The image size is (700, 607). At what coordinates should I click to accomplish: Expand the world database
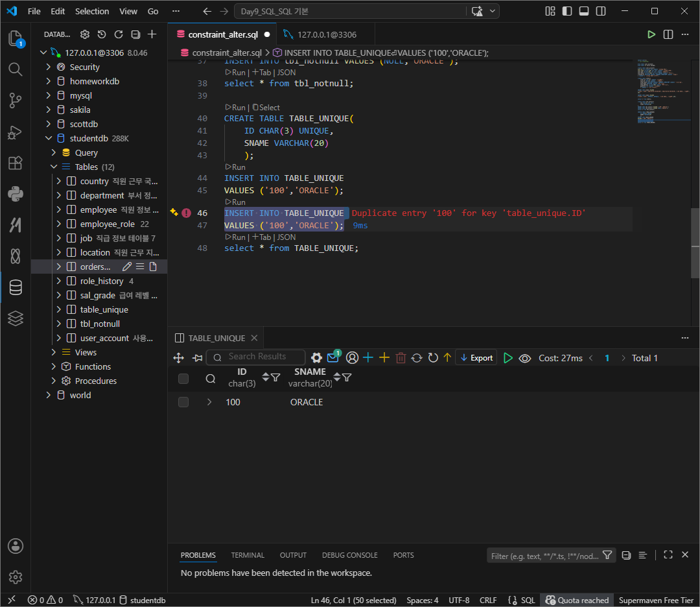(49, 396)
